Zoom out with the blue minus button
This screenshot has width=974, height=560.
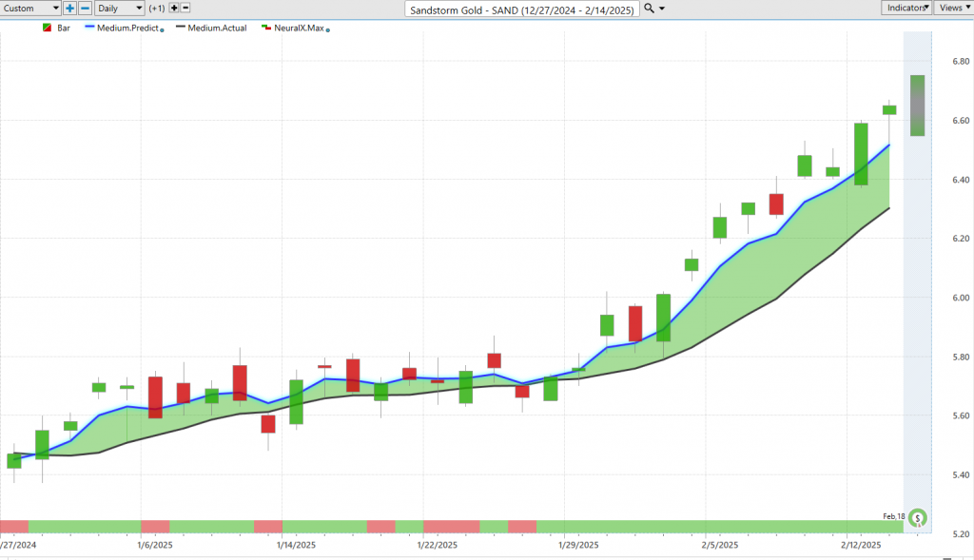click(x=85, y=8)
